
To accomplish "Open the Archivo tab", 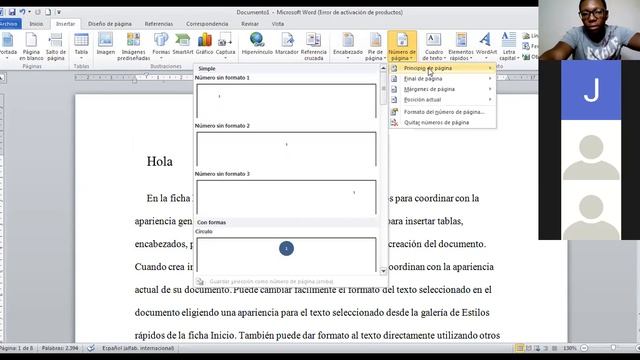I will (x=9, y=24).
